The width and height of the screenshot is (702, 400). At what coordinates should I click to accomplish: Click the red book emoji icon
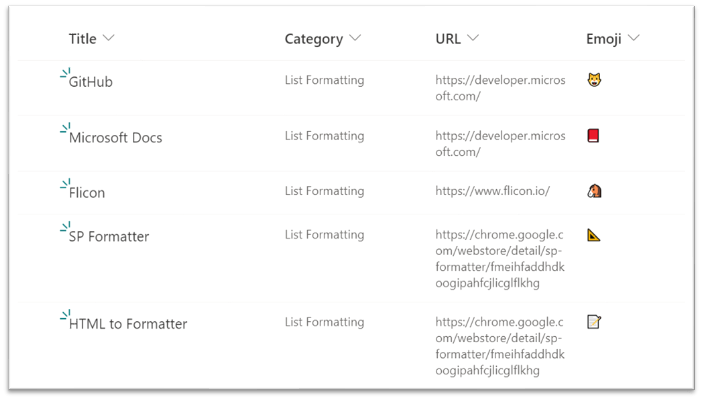tap(593, 135)
